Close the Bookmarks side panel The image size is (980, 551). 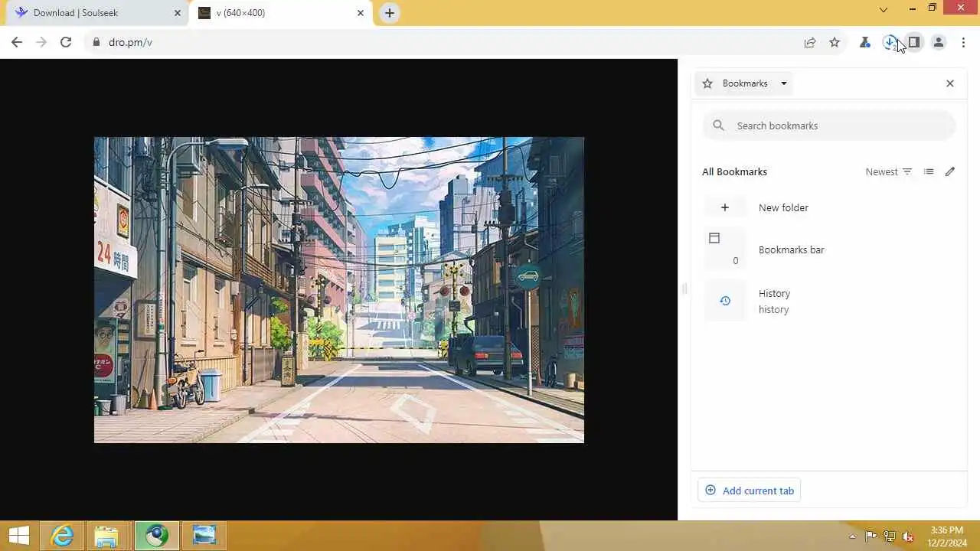pos(950,83)
